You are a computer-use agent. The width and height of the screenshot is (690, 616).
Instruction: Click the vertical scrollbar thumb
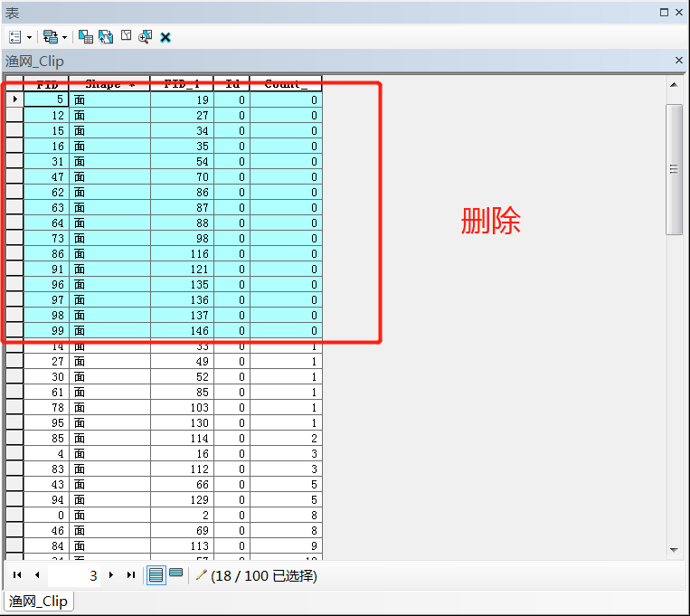point(674,169)
